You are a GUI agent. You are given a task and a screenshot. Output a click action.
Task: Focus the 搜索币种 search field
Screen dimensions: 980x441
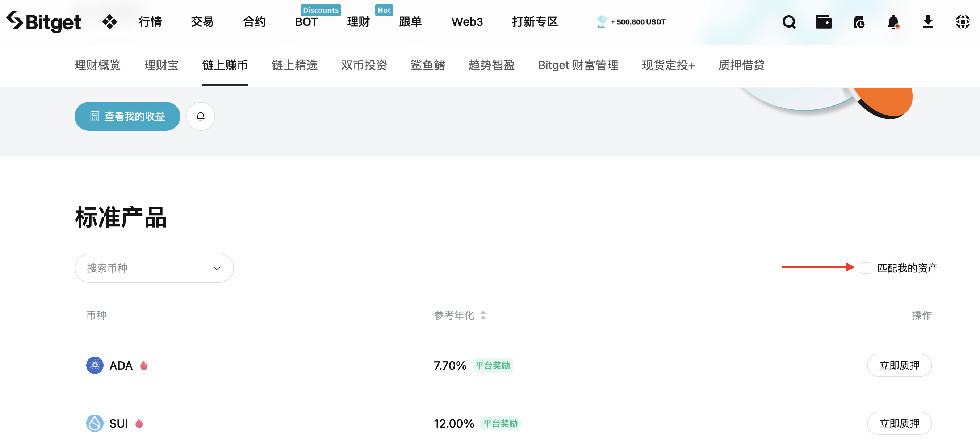pyautogui.click(x=154, y=268)
